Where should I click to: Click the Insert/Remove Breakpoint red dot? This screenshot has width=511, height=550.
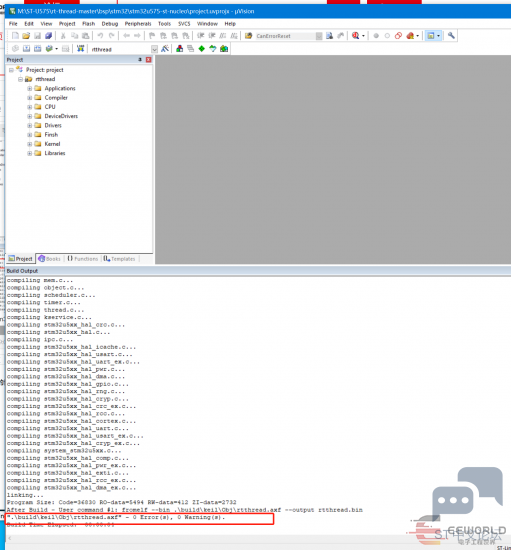[376, 36]
